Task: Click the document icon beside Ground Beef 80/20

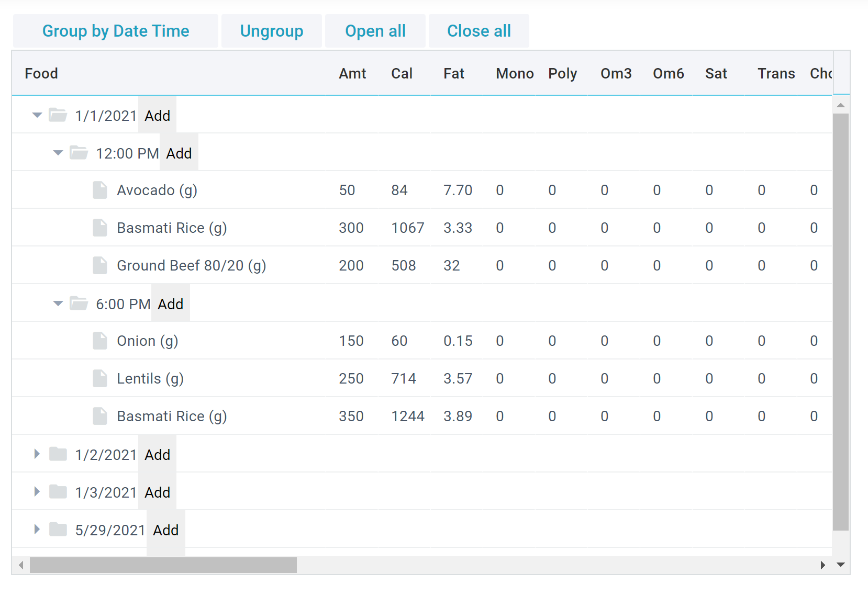Action: point(99,265)
